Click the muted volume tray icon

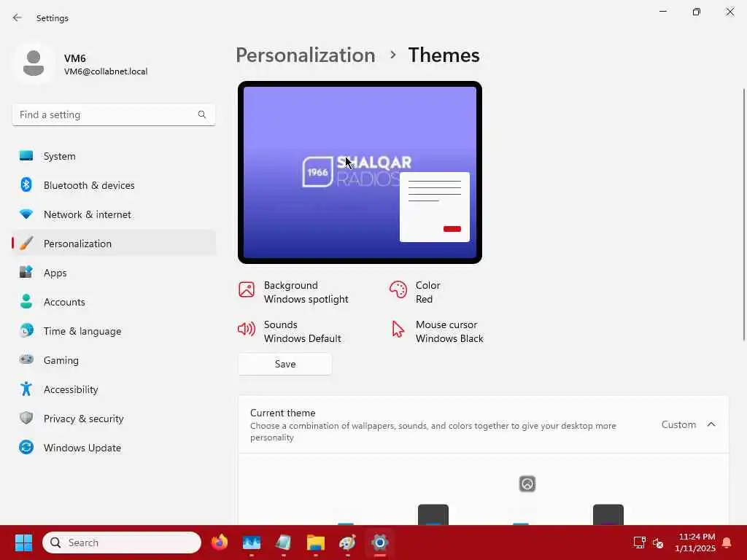pos(658,542)
